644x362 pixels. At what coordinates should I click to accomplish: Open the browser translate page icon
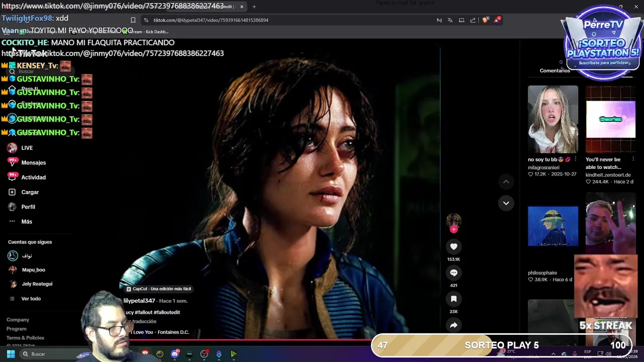450,20
